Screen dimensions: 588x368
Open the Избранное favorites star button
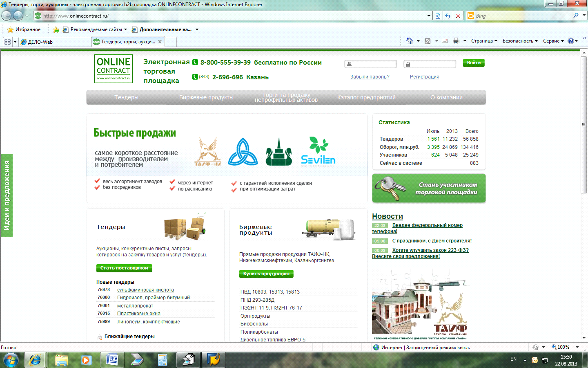(x=24, y=29)
